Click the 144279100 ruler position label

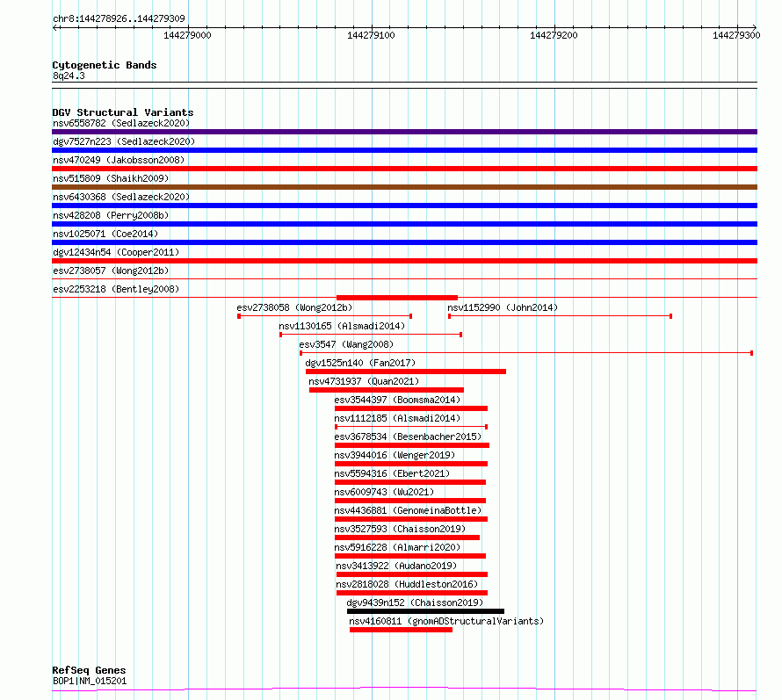[371, 35]
